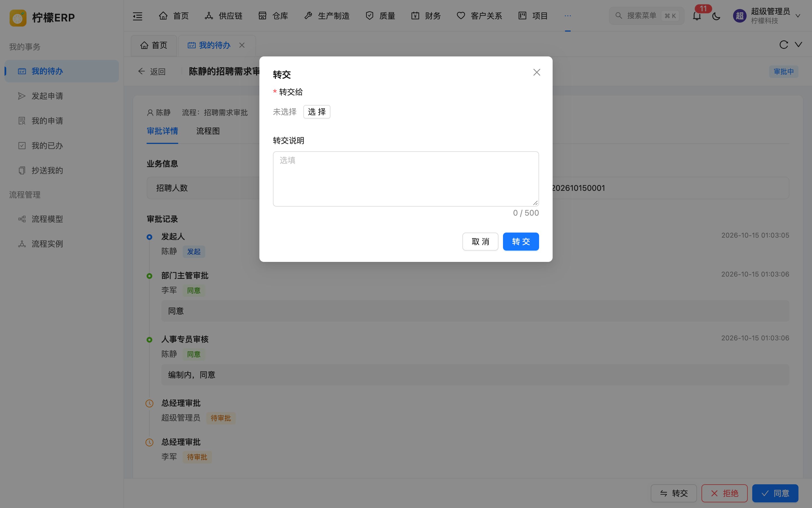This screenshot has width=812, height=508.
Task: Close the 转交 dialog with the X
Action: [537, 72]
